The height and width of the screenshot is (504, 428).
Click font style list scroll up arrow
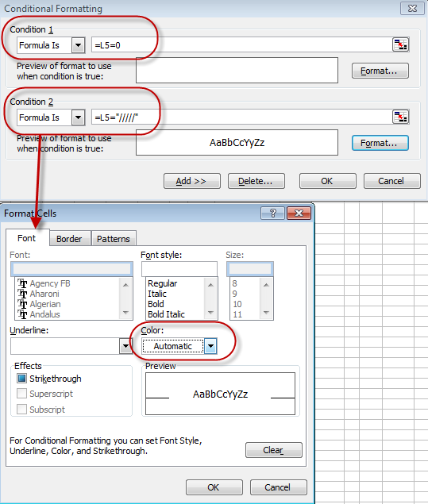point(210,285)
